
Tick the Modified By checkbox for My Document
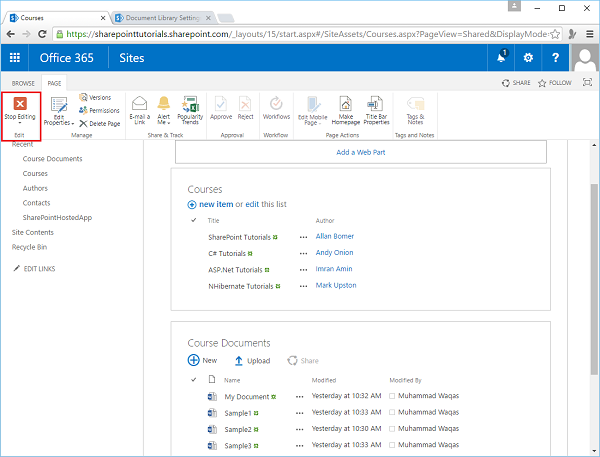(393, 397)
